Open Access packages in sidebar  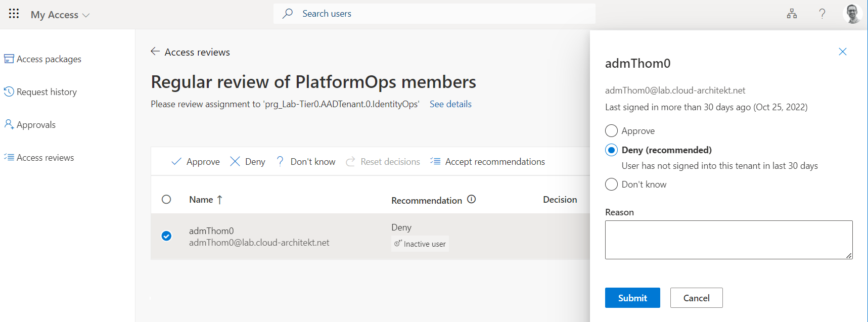[x=42, y=59]
